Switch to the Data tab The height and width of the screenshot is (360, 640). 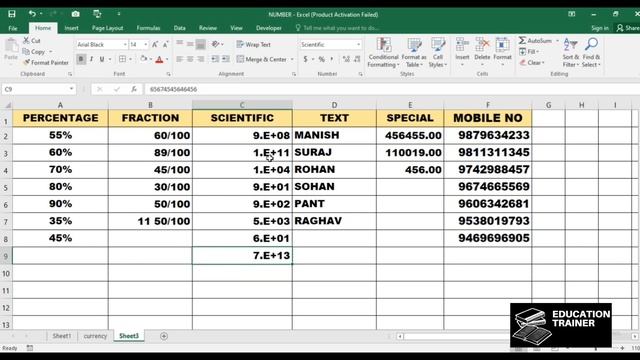click(x=180, y=28)
